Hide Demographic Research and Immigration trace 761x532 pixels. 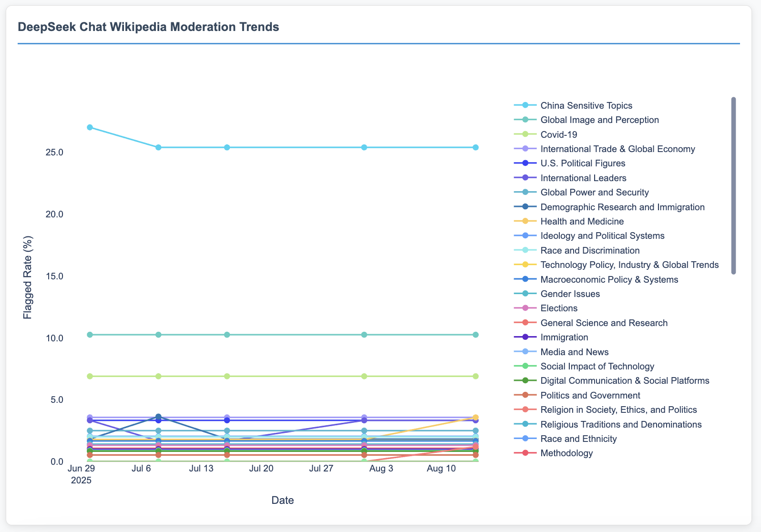[x=609, y=207]
